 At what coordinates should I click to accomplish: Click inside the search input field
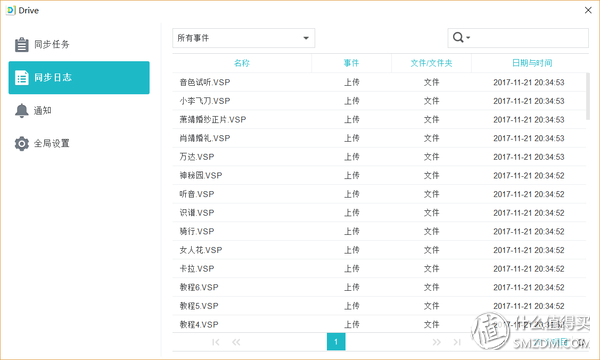pos(530,38)
